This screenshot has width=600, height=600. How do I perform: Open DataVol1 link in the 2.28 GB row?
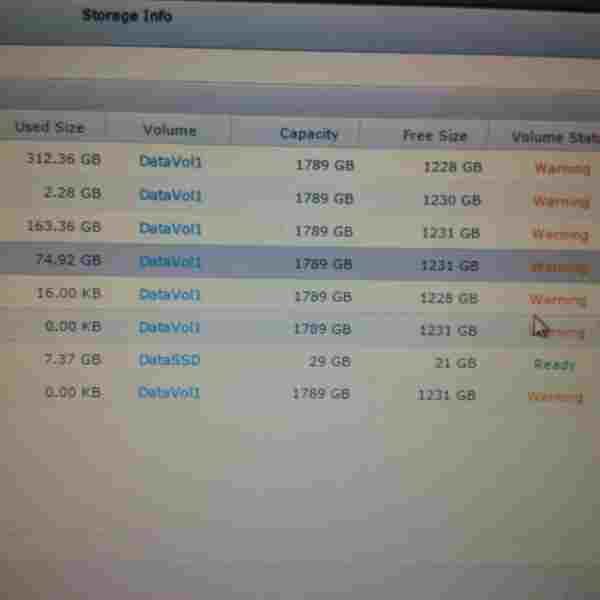(171, 195)
